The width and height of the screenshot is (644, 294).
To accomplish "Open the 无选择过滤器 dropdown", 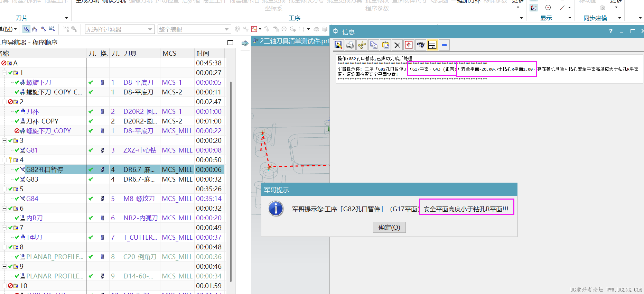I will [x=119, y=29].
